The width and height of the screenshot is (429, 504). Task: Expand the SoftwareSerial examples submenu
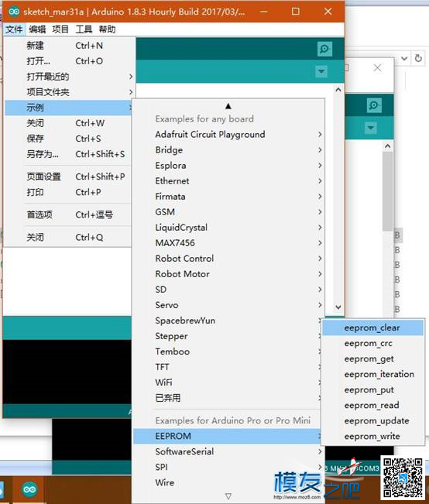228,451
